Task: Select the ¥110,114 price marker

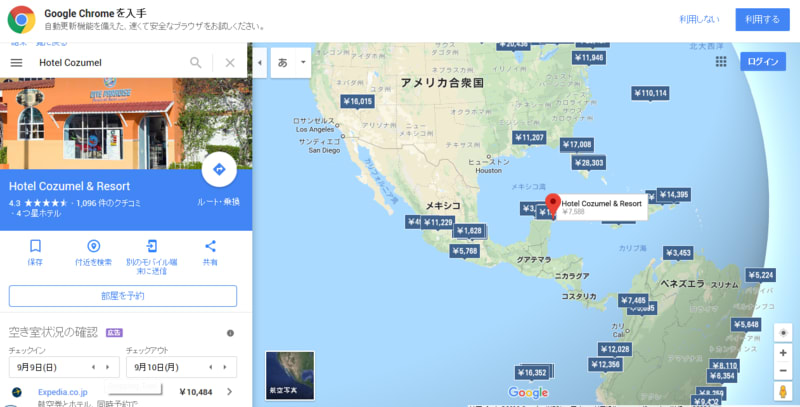Action: pos(650,94)
